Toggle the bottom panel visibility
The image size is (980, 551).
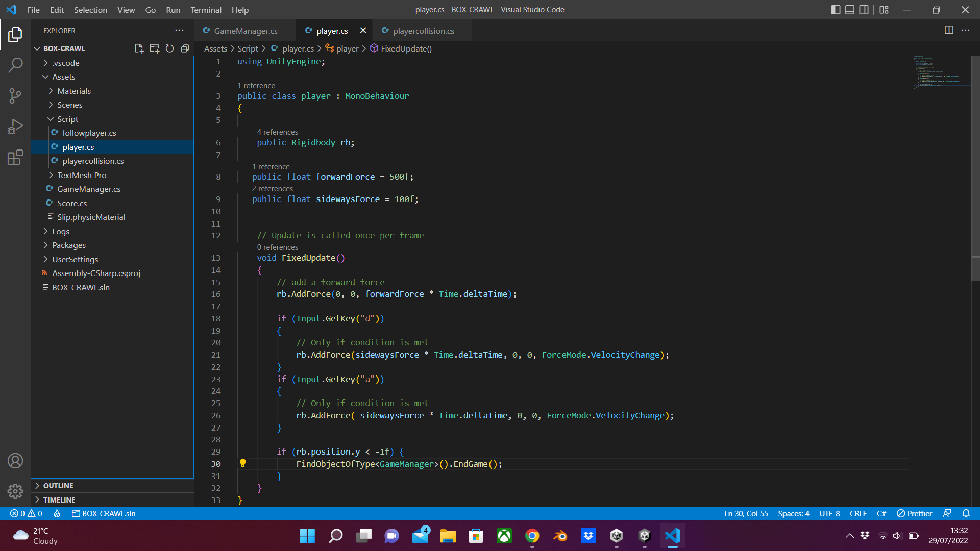click(x=849, y=10)
